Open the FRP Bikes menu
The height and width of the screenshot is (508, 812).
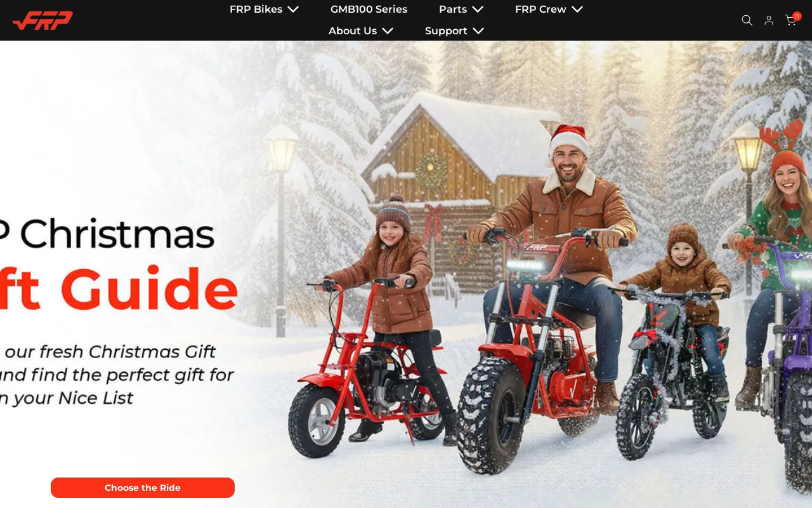pos(256,9)
